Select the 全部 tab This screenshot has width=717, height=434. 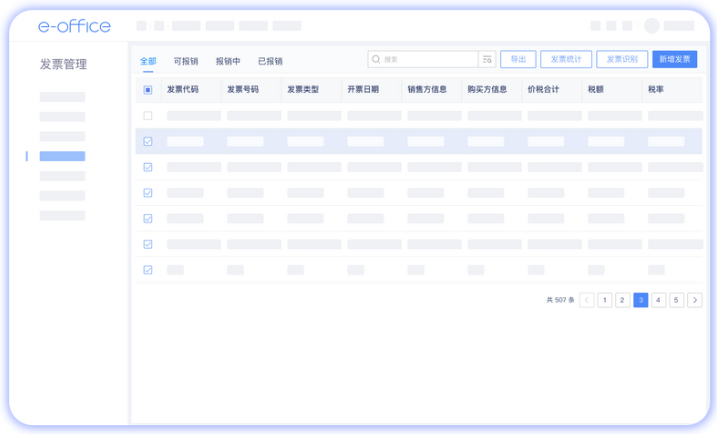point(148,61)
